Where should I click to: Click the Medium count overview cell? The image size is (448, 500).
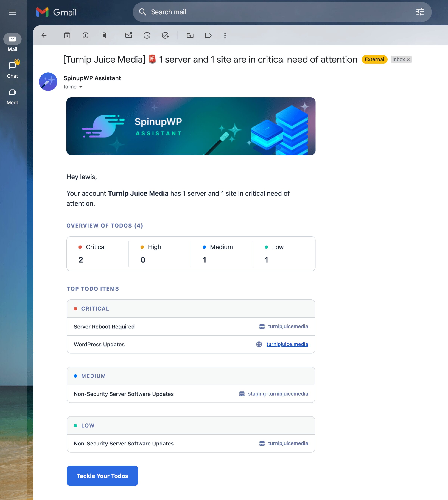(222, 254)
